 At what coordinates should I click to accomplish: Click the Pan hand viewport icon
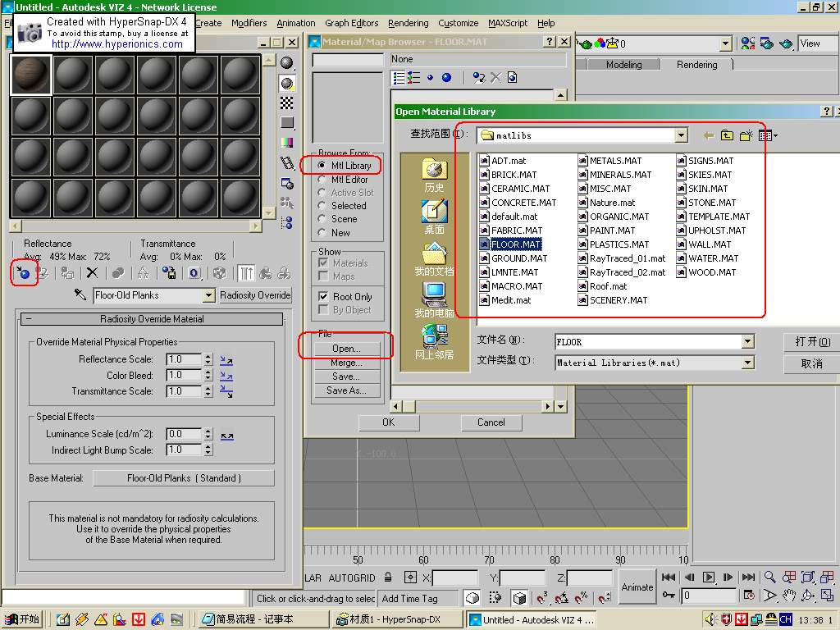point(789,596)
